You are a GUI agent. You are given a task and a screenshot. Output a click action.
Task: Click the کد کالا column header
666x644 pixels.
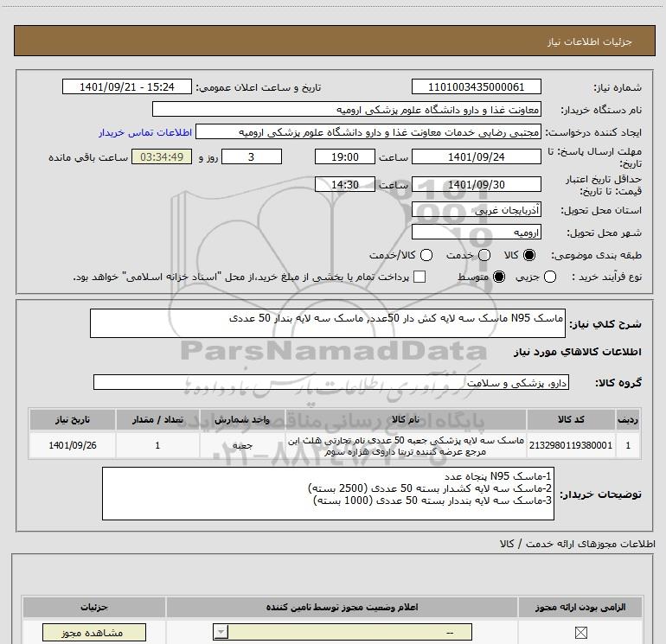pyautogui.click(x=573, y=419)
